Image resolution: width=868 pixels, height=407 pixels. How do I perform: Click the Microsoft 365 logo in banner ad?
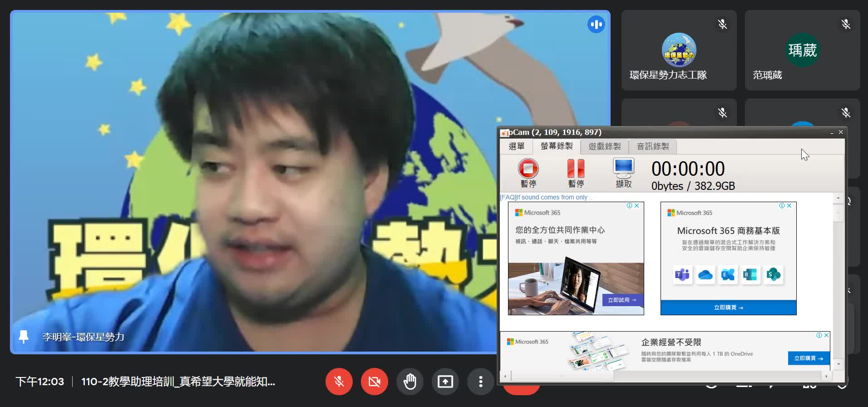527,342
